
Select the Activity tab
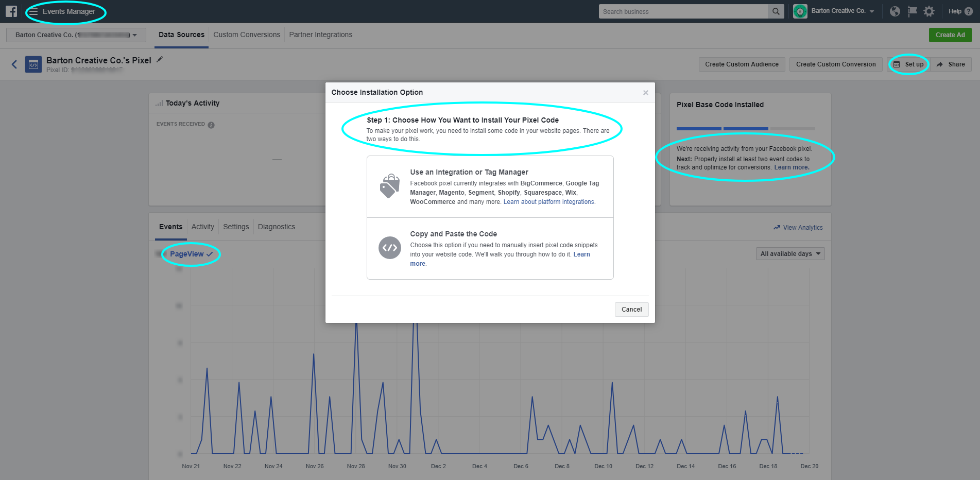coord(203,227)
